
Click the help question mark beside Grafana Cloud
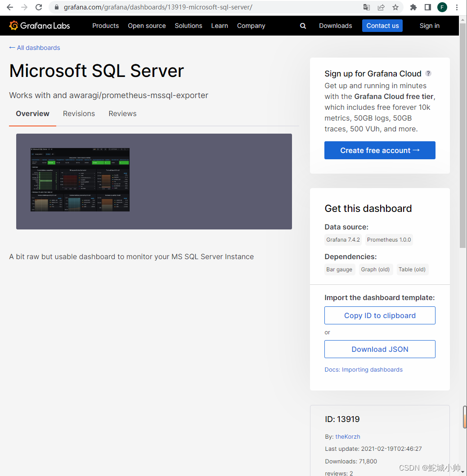point(428,73)
